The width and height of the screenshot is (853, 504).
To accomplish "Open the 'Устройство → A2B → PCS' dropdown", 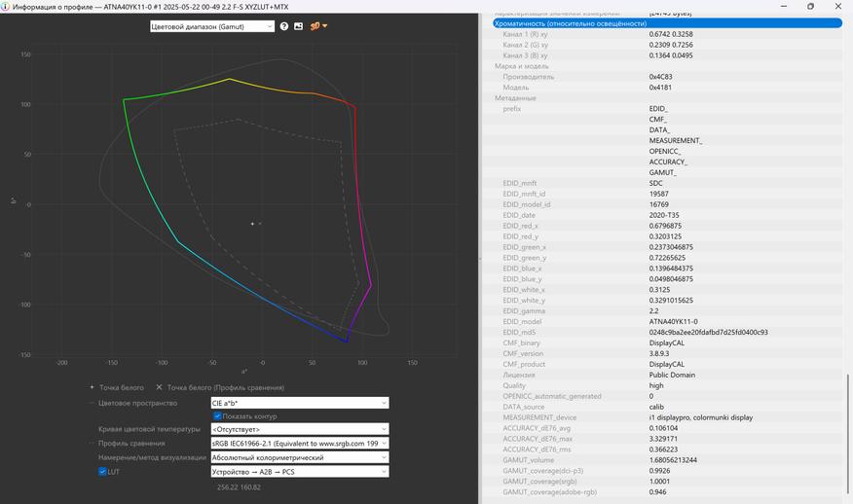I will point(299,472).
